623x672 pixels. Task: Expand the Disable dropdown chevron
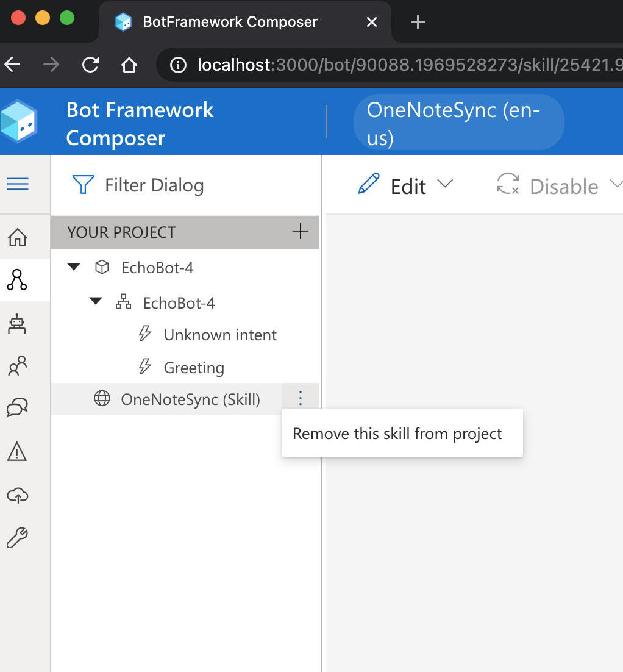click(616, 184)
